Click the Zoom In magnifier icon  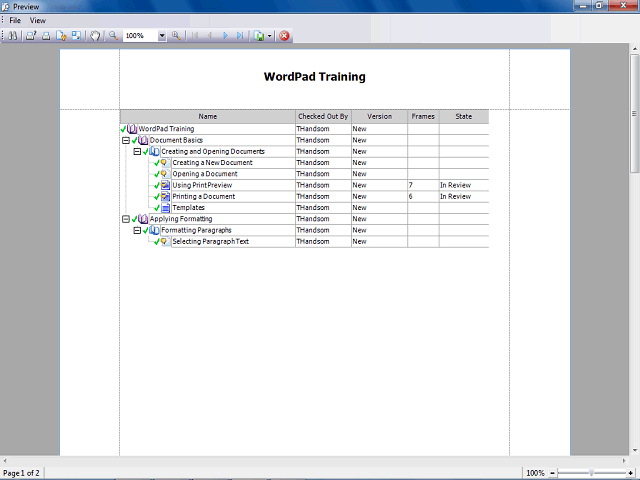coord(176,36)
